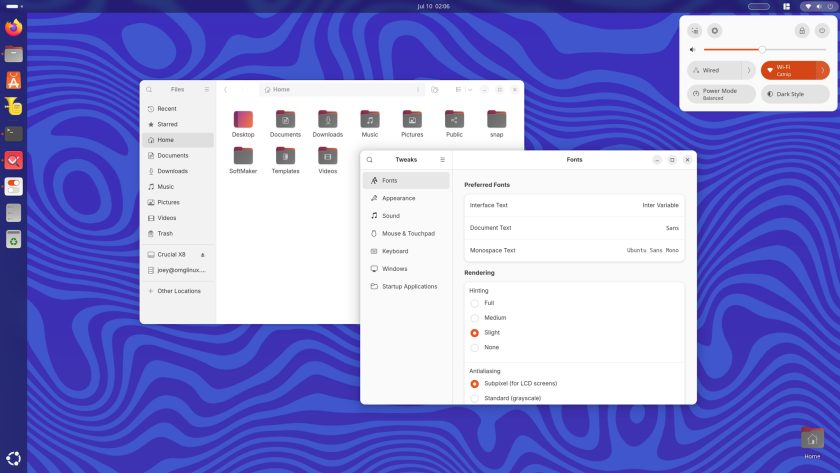This screenshot has height=473, width=840.
Task: Select the Pictures folder in Home view
Action: click(x=412, y=124)
